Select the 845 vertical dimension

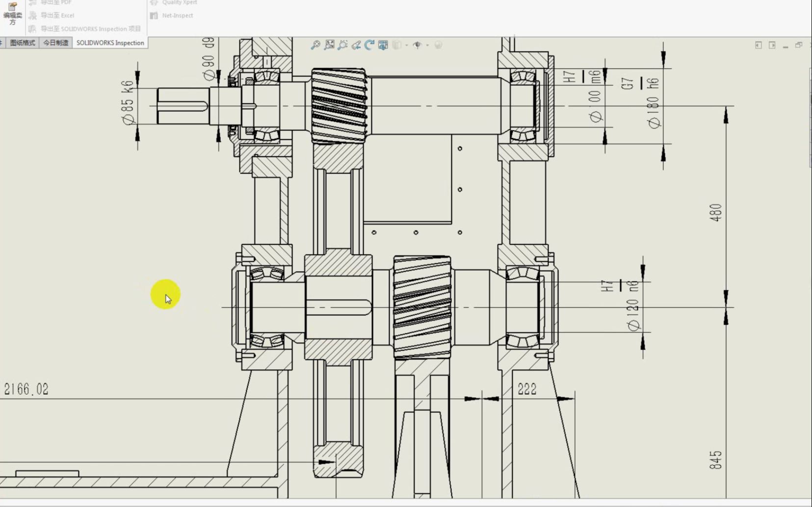(716, 460)
